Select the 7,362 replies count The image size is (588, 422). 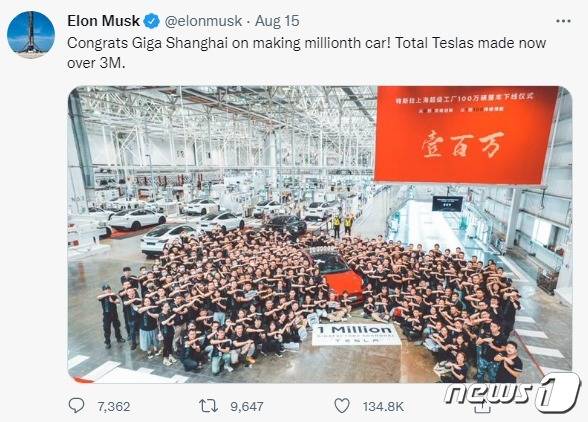114,407
